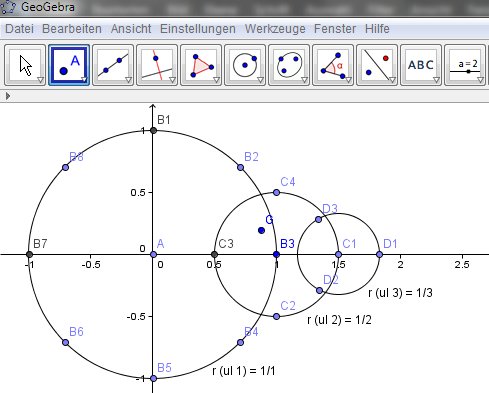Open Polygon tool dropdown arrow

point(216,80)
